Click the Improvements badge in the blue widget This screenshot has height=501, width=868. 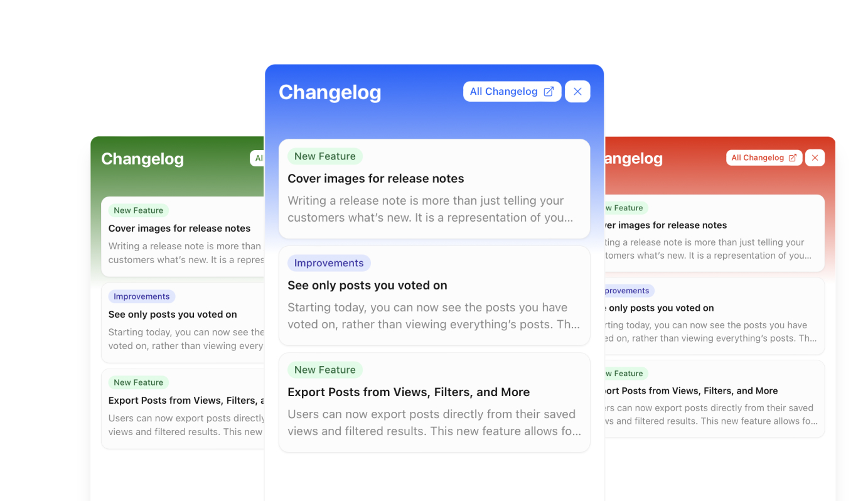[329, 262]
